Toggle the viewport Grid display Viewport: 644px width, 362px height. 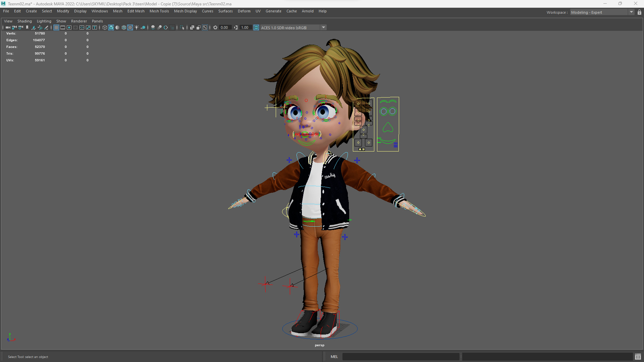pos(56,27)
